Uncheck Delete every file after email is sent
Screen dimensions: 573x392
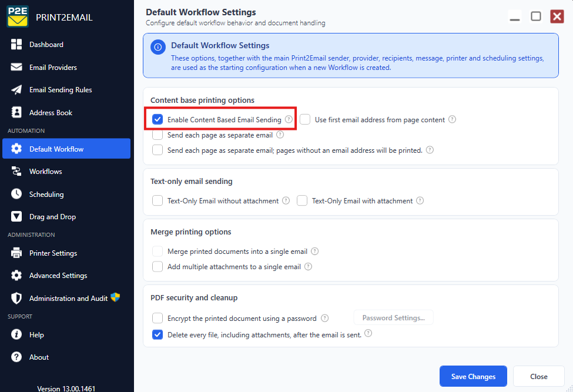click(x=158, y=334)
